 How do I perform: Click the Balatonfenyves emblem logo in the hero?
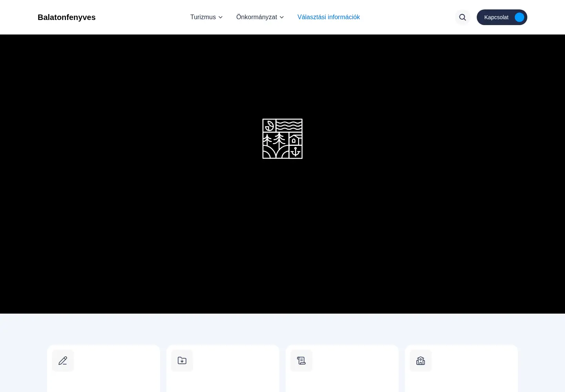tap(282, 139)
